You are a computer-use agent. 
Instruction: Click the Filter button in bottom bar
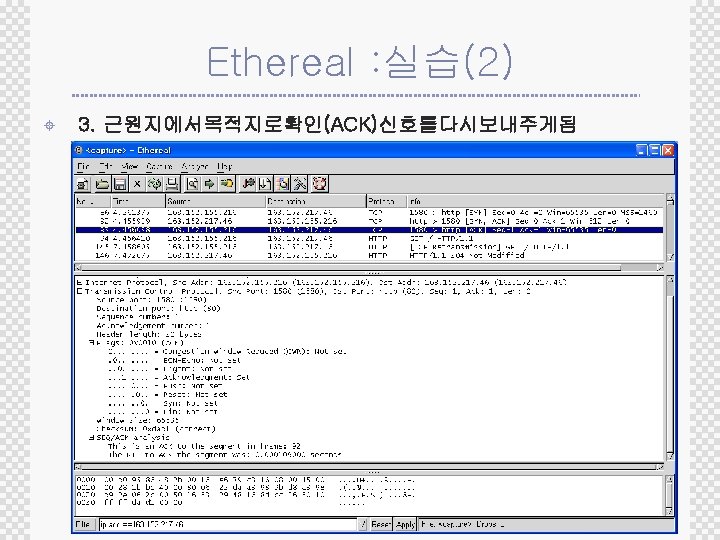(x=85, y=524)
